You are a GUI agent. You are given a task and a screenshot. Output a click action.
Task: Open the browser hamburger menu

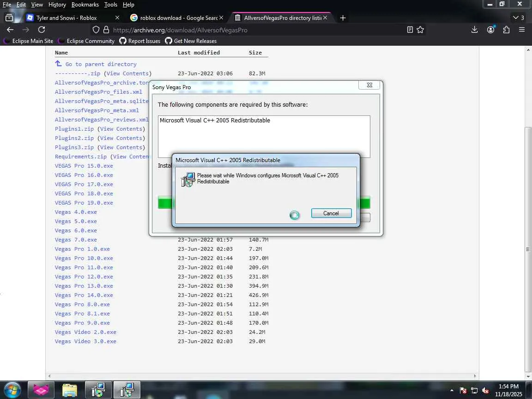pos(522,30)
